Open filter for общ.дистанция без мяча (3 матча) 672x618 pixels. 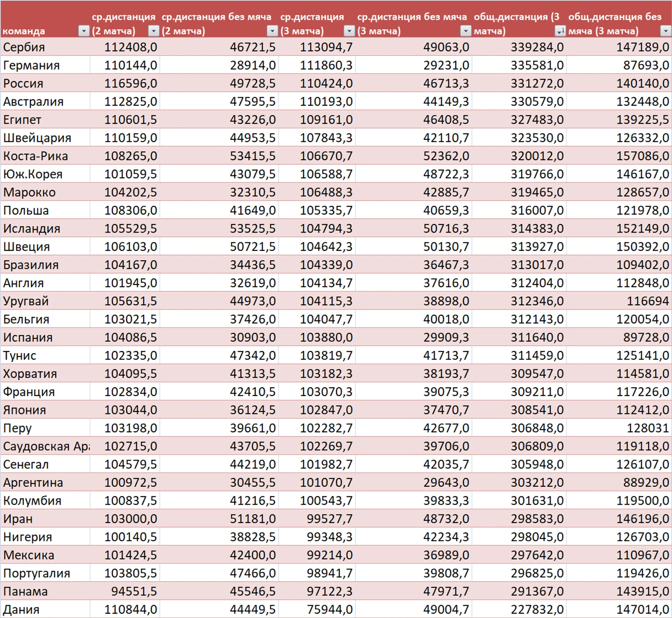click(665, 31)
